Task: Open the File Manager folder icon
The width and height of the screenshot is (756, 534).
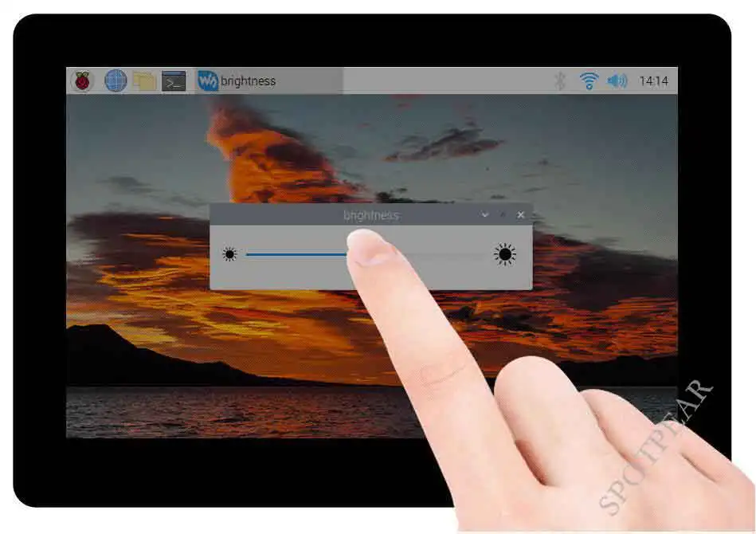Action: coord(144,80)
